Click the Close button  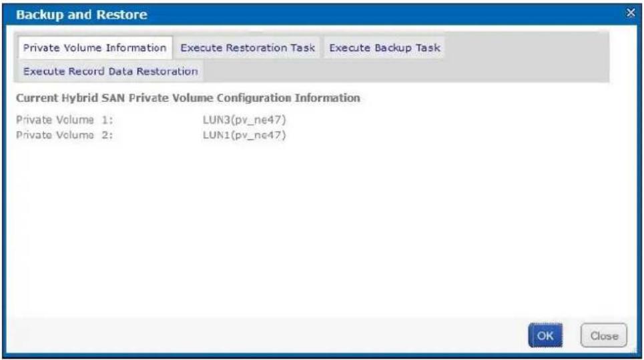(604, 335)
